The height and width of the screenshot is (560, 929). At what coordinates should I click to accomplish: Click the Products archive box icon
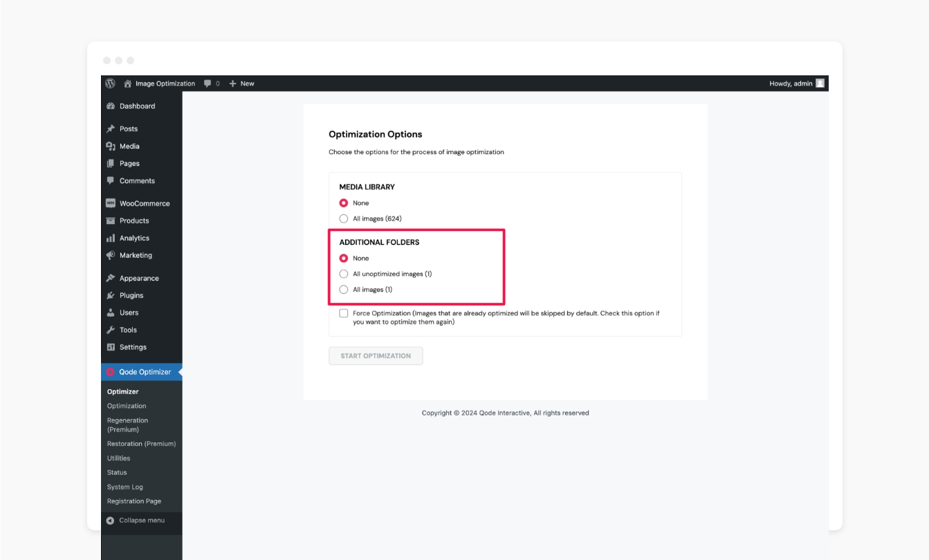click(110, 221)
